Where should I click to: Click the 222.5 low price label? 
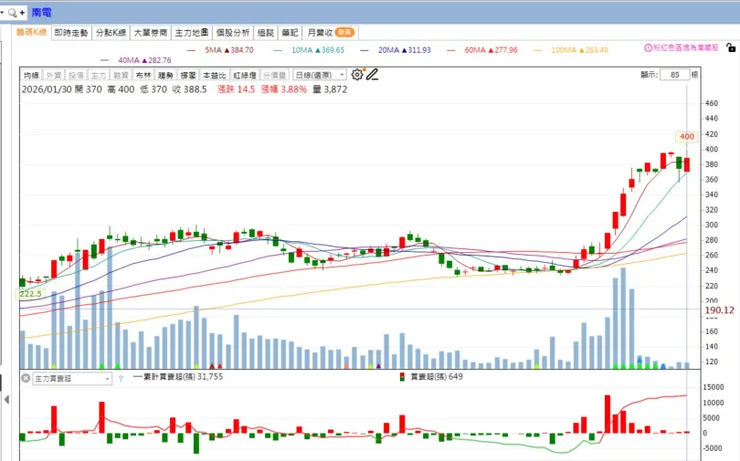point(31,294)
